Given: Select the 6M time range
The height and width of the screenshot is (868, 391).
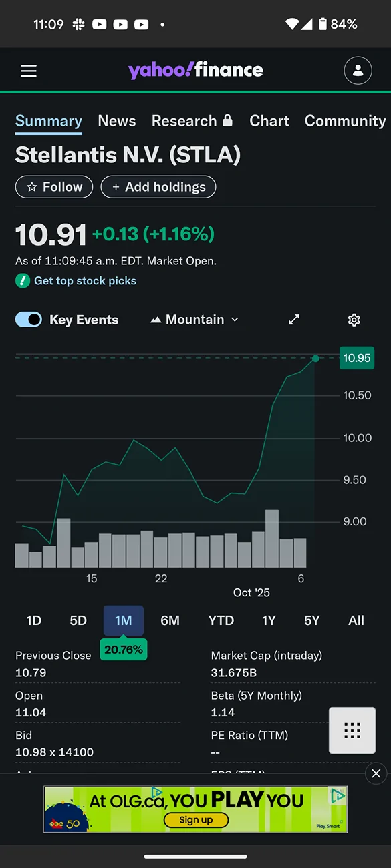Looking at the screenshot, I should click(170, 620).
